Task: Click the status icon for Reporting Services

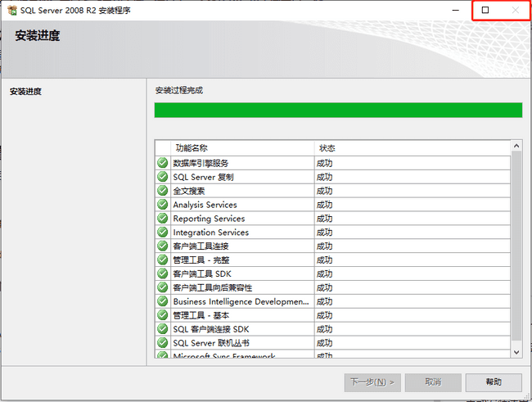Action: tap(163, 219)
